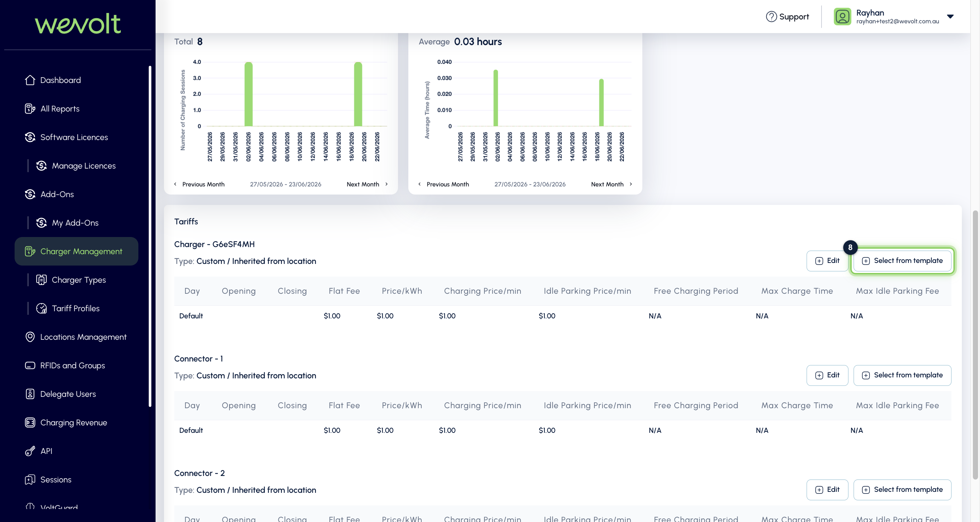Screen dimensions: 980x522
Task: Go to Previous Month on average time chart
Action: pos(444,184)
